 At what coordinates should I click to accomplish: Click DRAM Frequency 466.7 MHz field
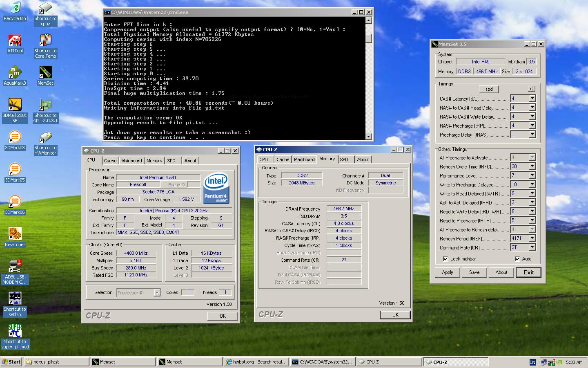coord(344,209)
